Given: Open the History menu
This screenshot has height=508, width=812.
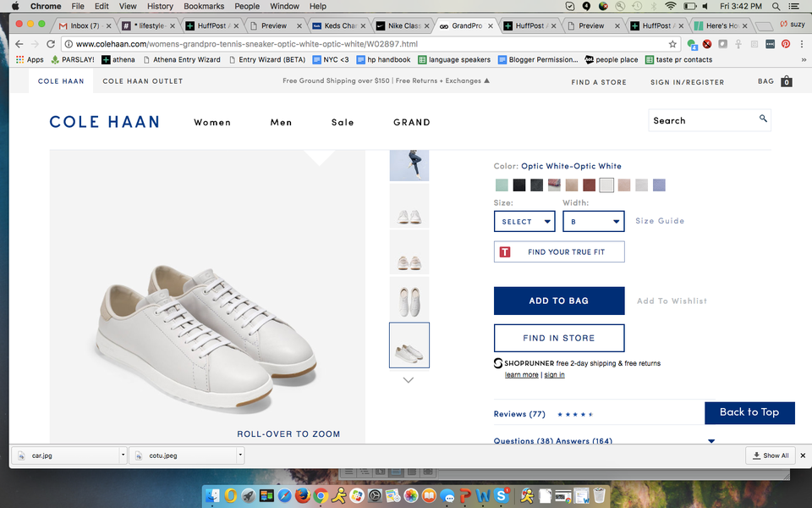Looking at the screenshot, I should pos(160,6).
